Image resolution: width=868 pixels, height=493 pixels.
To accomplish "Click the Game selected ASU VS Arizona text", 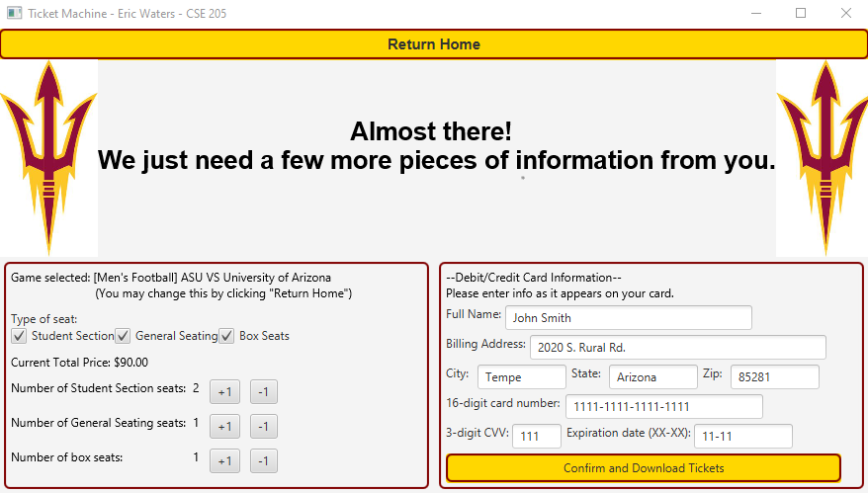I will 171,278.
